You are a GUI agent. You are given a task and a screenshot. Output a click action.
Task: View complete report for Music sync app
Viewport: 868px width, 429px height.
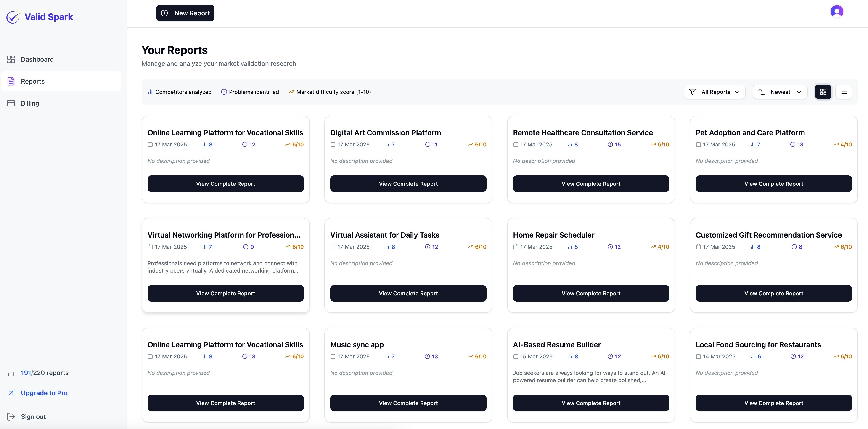(408, 403)
